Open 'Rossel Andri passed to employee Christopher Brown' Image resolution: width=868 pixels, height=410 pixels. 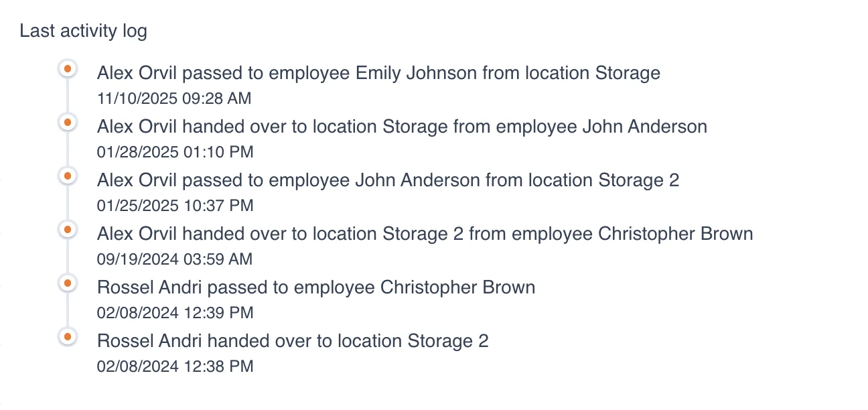coord(316,287)
